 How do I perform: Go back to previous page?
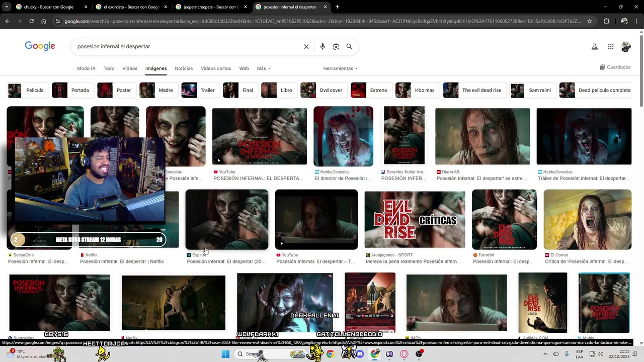tap(7, 21)
